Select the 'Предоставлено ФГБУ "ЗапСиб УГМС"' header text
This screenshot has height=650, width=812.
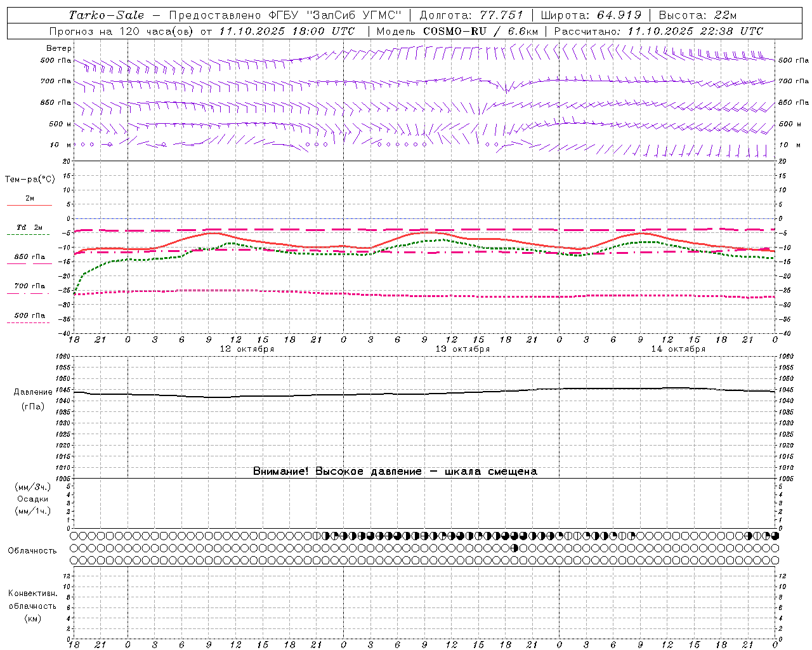point(285,15)
